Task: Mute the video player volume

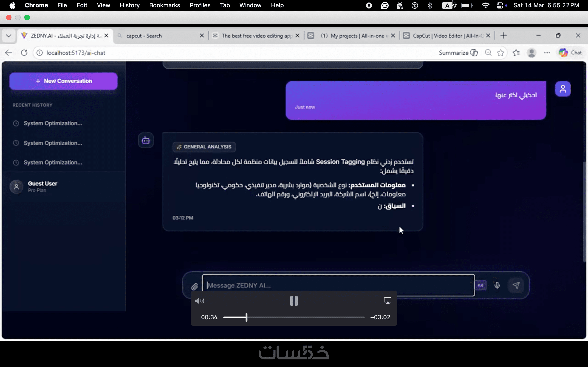Action: [199, 301]
